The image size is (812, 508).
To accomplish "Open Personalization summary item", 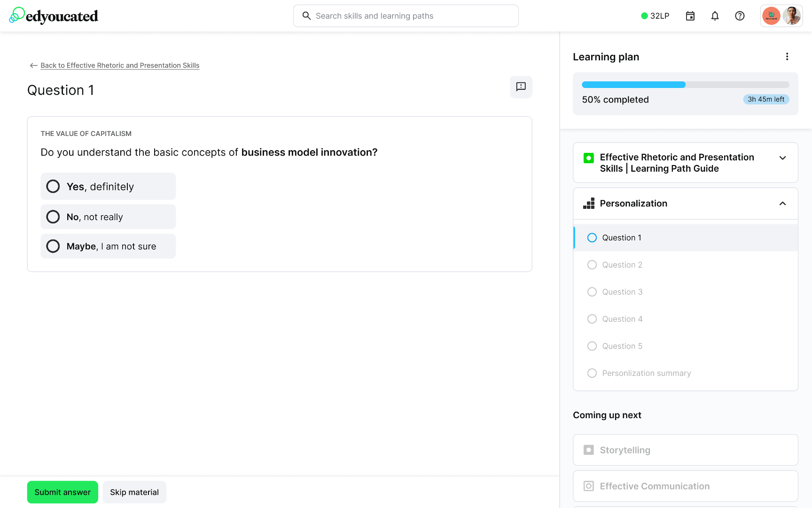I will coord(646,373).
